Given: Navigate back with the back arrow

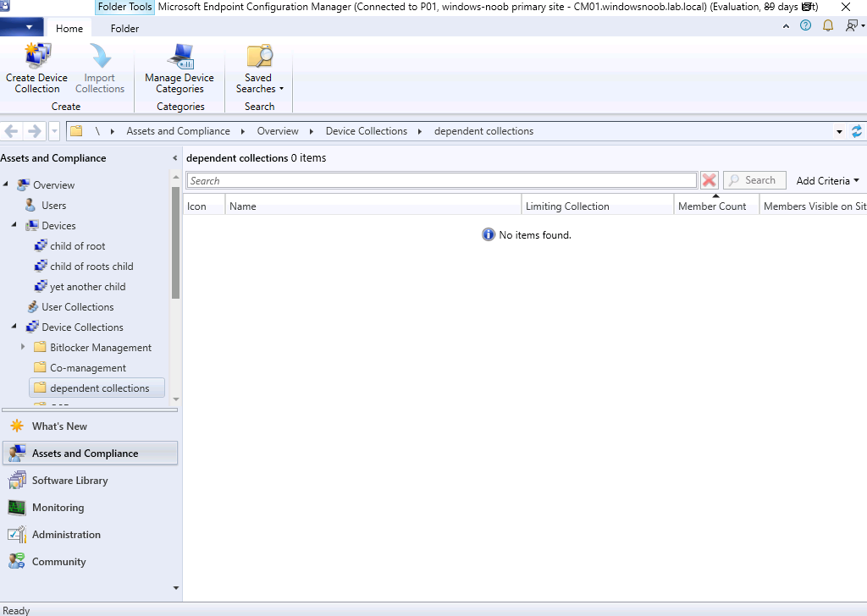Looking at the screenshot, I should click(12, 131).
